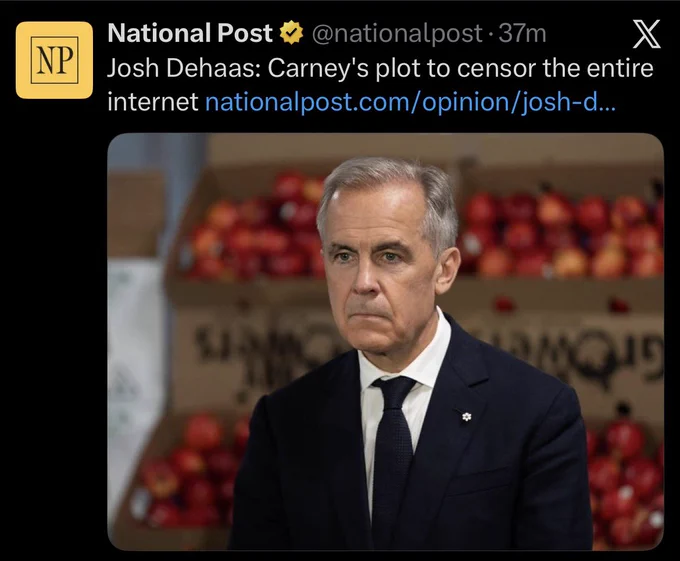Click the white lapel pin on the suit

click(466, 417)
